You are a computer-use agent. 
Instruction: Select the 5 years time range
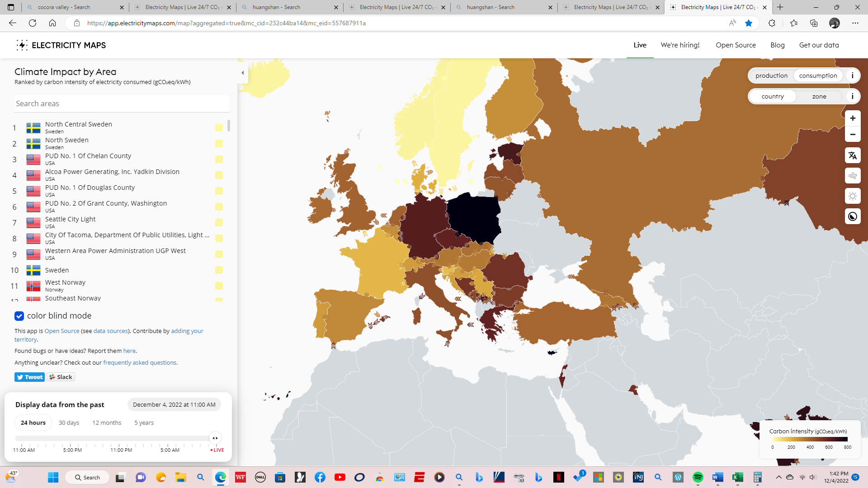pyautogui.click(x=144, y=422)
